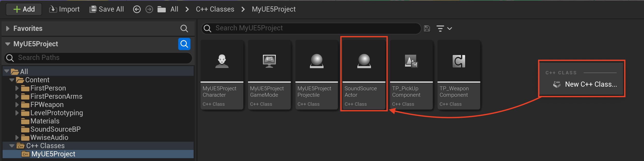Viewport: 644px width, 161px height.
Task: Choose New C++ Class menu entry
Action: [585, 84]
